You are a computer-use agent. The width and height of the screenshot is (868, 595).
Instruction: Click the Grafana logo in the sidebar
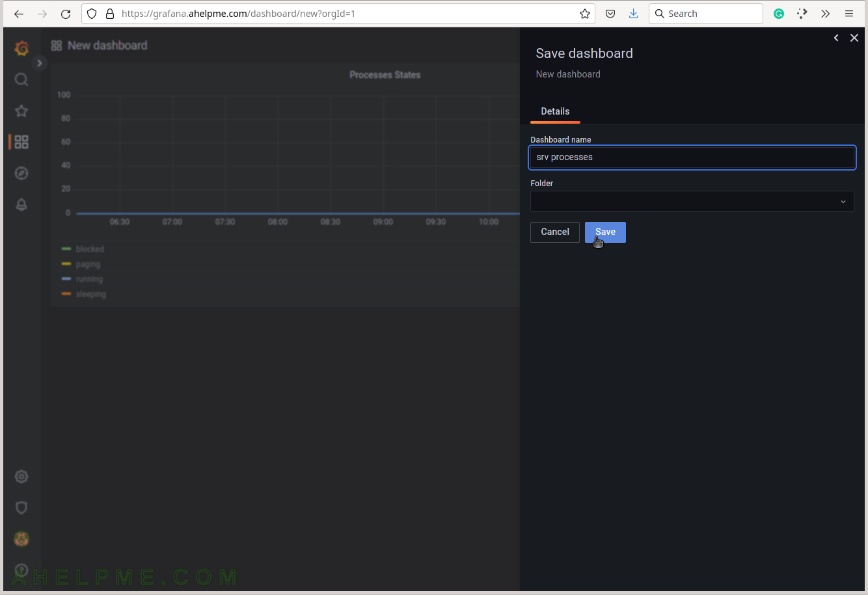coord(21,48)
